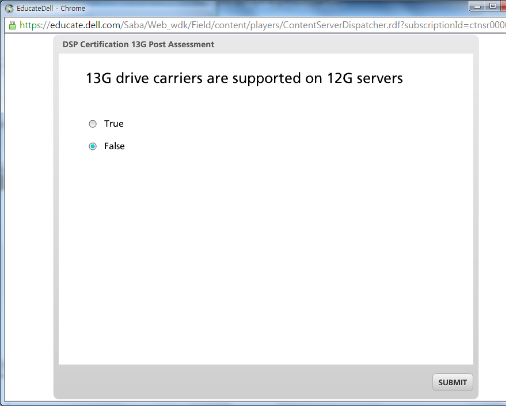Click the ContentServerDispatcher.rdf part of URL

343,25
